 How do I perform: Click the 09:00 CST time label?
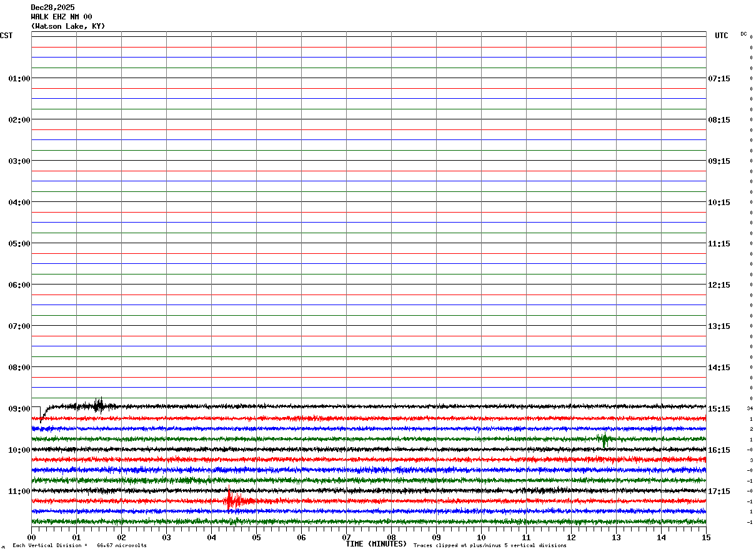pyautogui.click(x=19, y=409)
